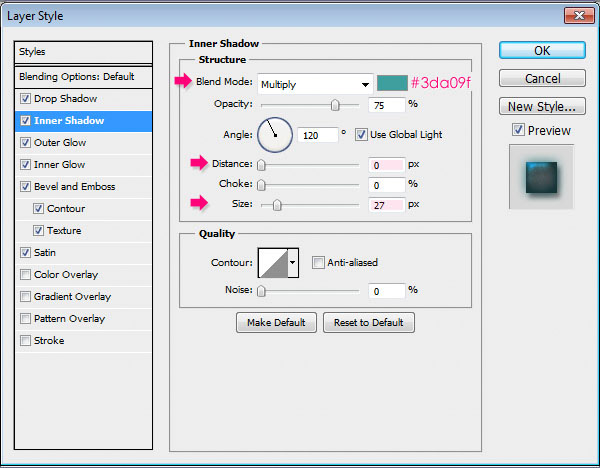600x468 pixels.
Task: Click the Size slider handle
Action: point(277,205)
